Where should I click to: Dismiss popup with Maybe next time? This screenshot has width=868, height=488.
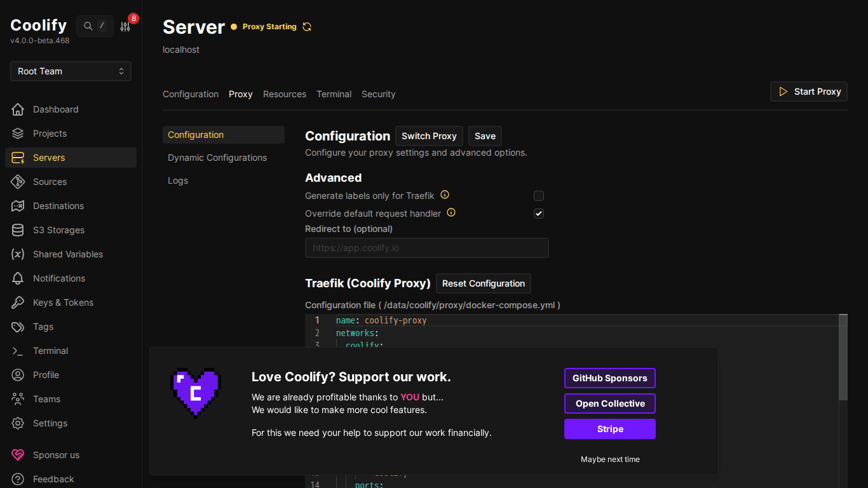click(610, 459)
